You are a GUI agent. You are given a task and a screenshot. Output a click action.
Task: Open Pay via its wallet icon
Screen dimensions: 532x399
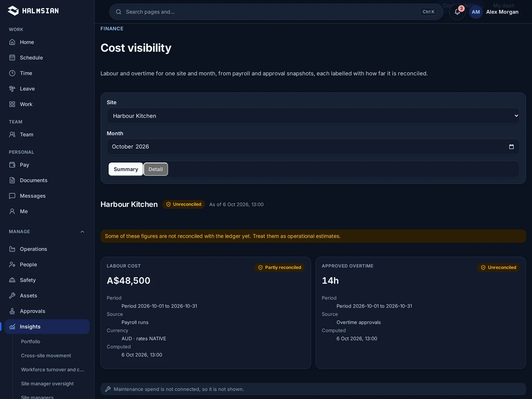click(x=12, y=165)
